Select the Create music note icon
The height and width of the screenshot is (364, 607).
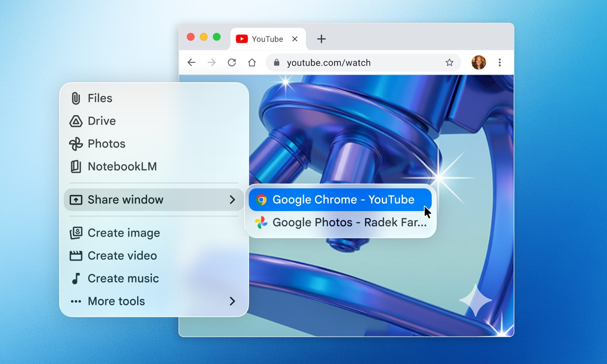pyautogui.click(x=76, y=278)
